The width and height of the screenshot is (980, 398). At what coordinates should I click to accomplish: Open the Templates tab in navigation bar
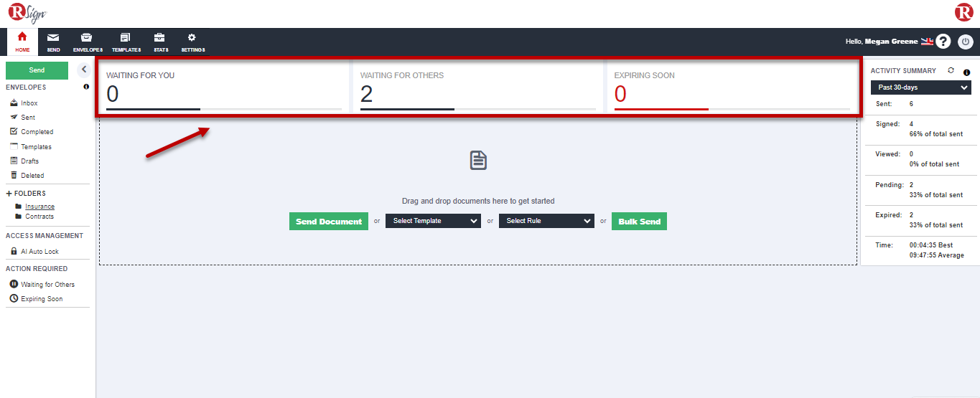point(126,42)
